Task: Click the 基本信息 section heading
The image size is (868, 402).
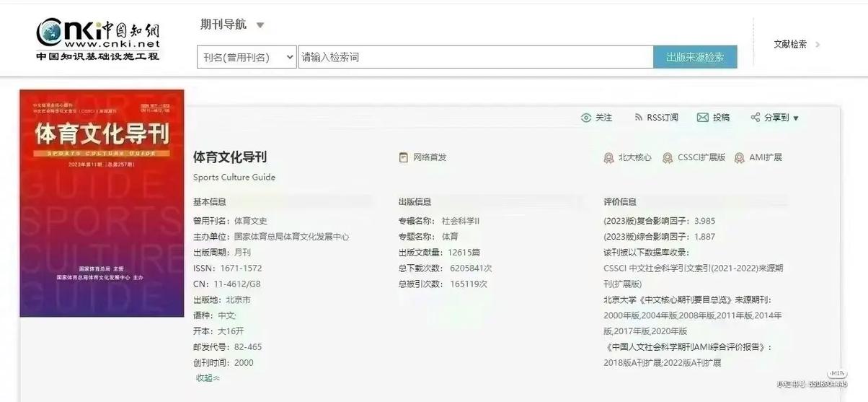Action: click(x=210, y=202)
